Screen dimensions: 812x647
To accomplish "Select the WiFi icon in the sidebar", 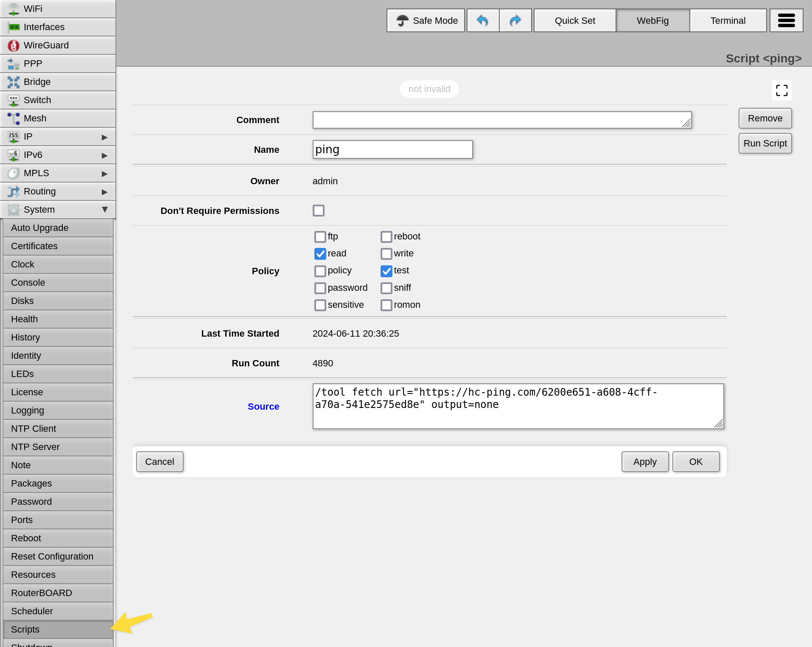I will coord(13,8).
